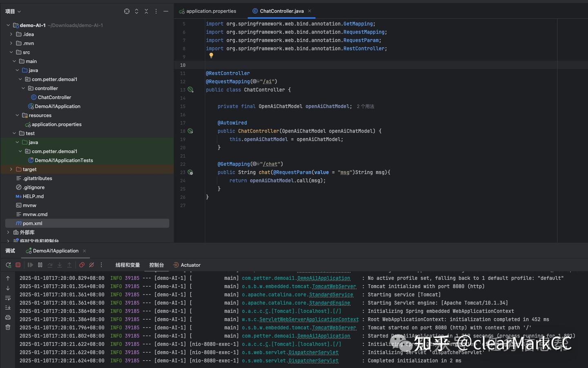Image resolution: width=588 pixels, height=368 pixels.
Task: Open the lightbulb intention icon near line 9
Action: tap(211, 56)
